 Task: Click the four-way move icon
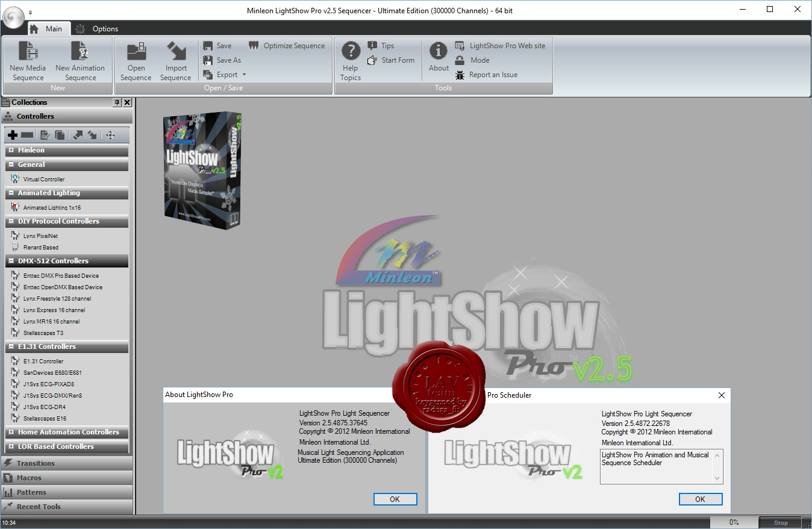(110, 135)
